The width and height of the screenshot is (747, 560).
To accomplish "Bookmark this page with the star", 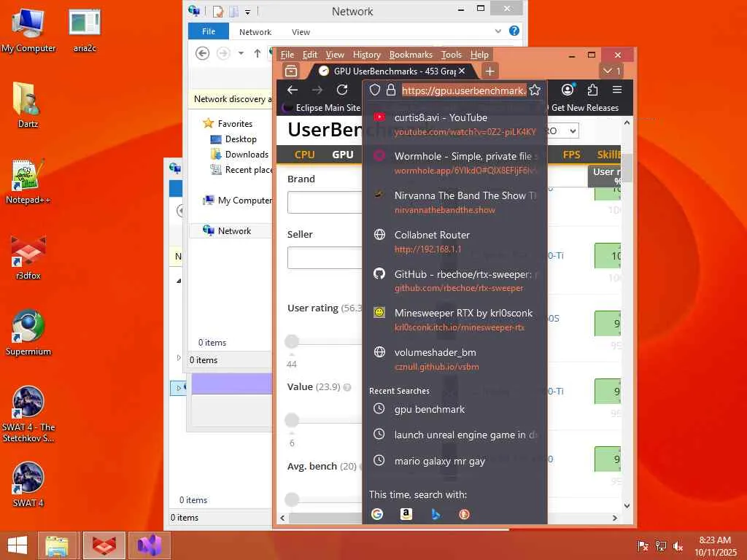I will pyautogui.click(x=535, y=90).
